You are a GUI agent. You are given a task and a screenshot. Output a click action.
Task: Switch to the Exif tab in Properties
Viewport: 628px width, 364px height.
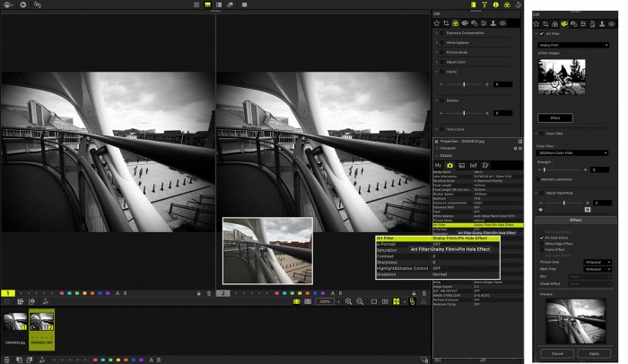(473, 165)
